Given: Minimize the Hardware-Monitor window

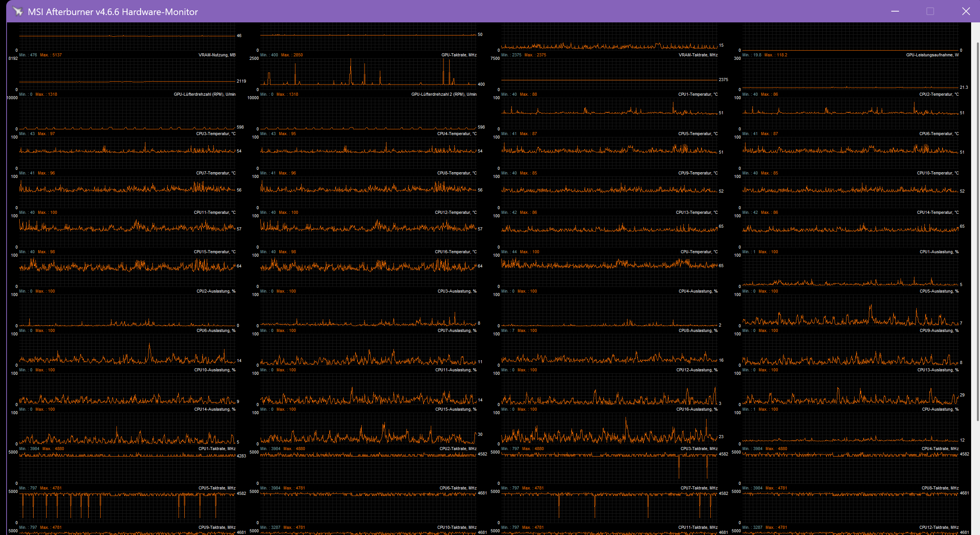Looking at the screenshot, I should point(895,11).
